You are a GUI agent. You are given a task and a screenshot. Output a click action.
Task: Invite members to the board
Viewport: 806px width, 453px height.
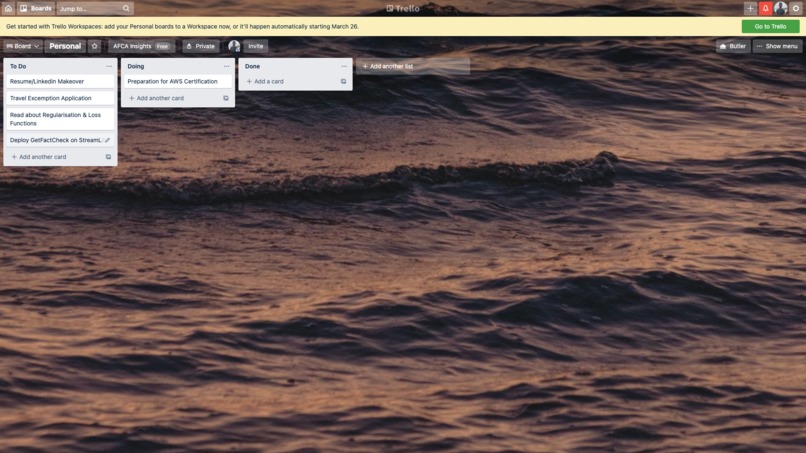(x=255, y=46)
